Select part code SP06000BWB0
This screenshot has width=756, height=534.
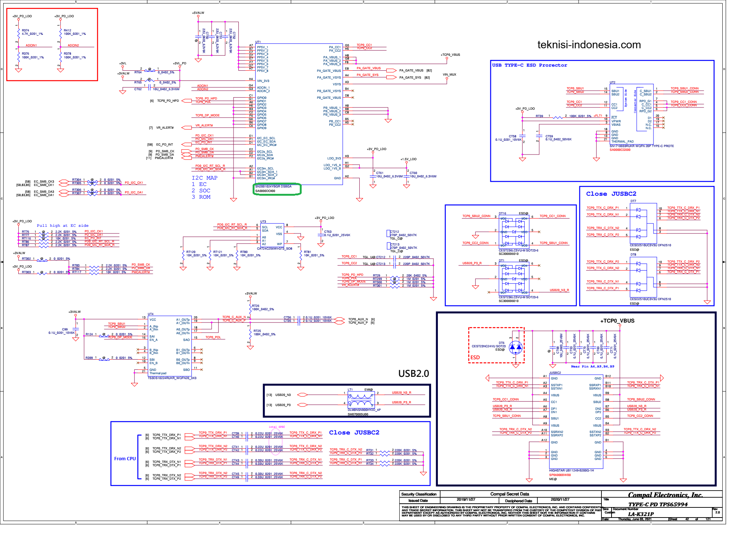coord(560,475)
